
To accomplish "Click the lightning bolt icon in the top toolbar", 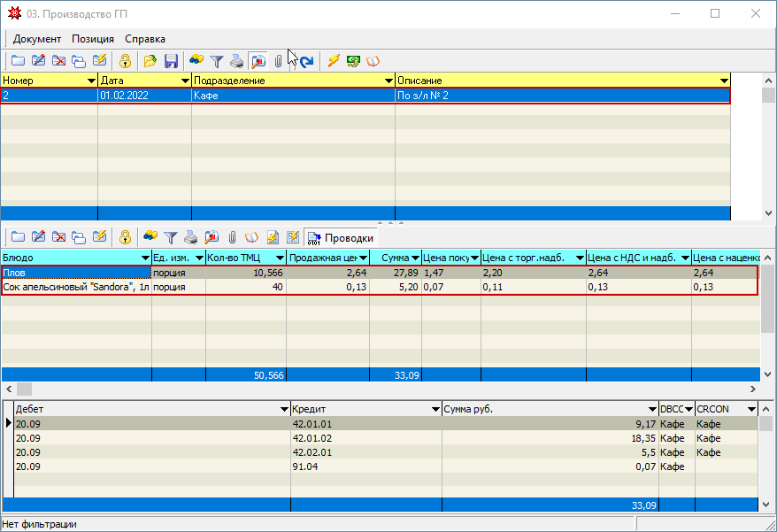I will point(334,61).
